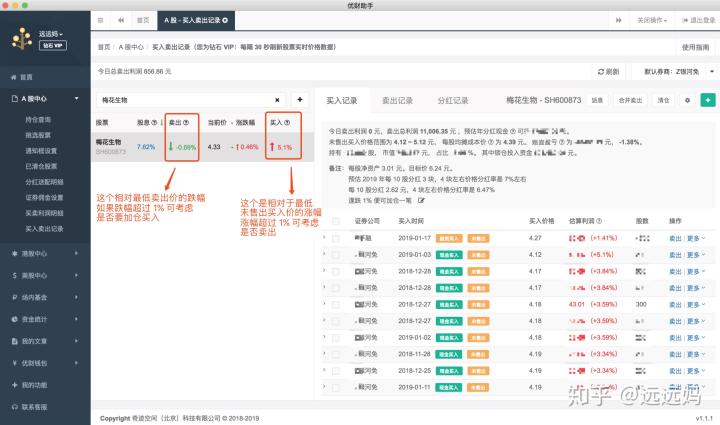Open 买入卖出记录 in the sidebar menu

tap(44, 229)
